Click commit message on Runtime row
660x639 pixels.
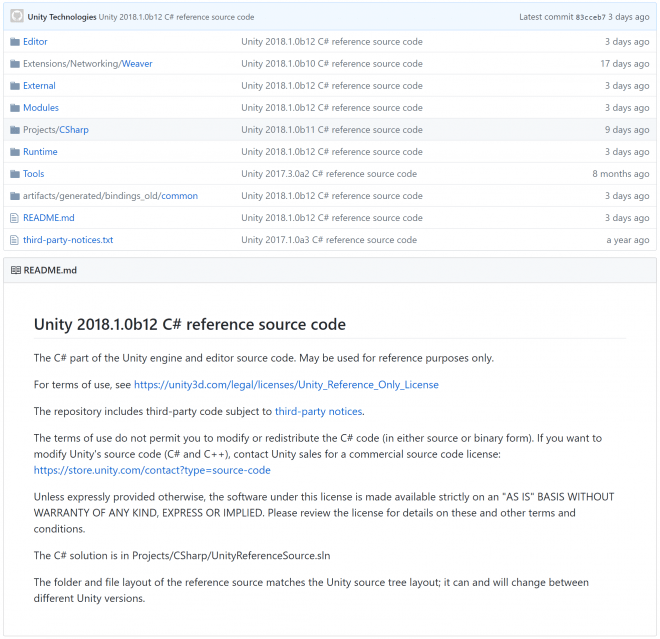point(332,152)
